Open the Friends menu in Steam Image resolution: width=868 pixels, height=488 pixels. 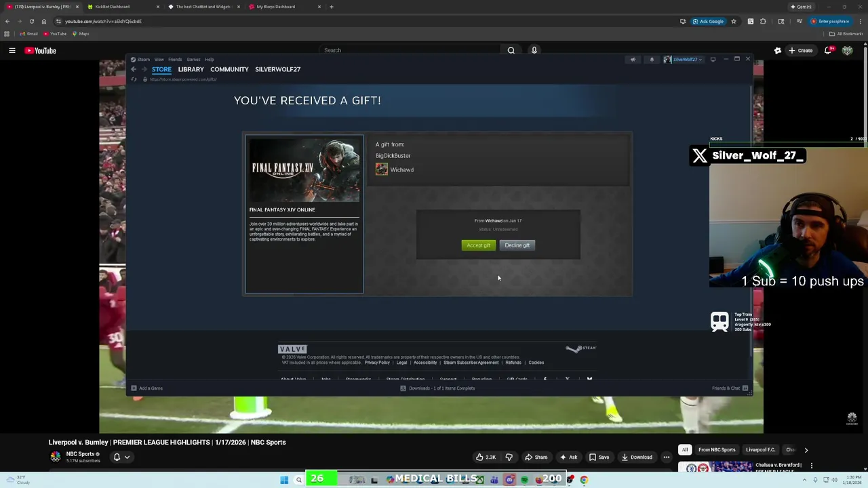coord(175,60)
